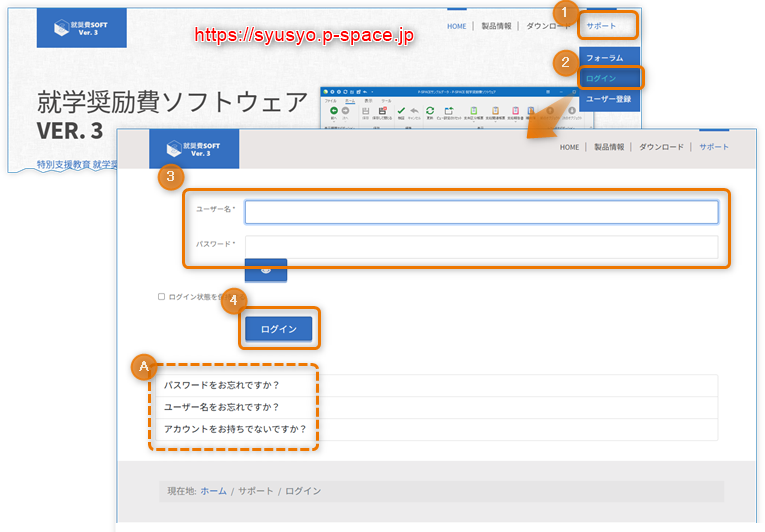Open the ツール tab in the app ribbon

386,101
